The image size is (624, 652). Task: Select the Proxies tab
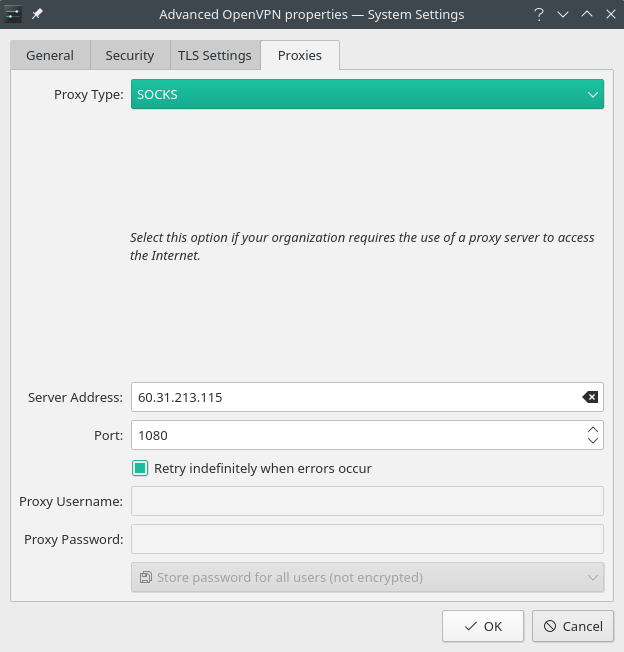coord(300,56)
